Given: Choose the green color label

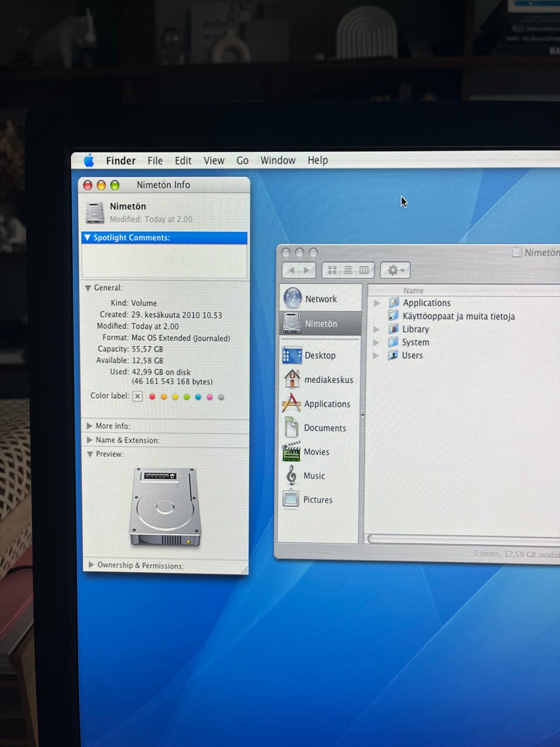Looking at the screenshot, I should click(x=187, y=397).
